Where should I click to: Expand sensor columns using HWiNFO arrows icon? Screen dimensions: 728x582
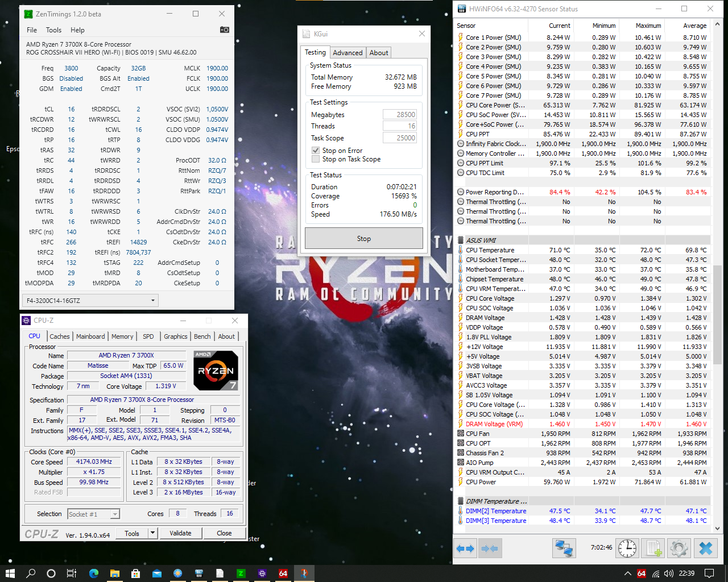point(465,548)
